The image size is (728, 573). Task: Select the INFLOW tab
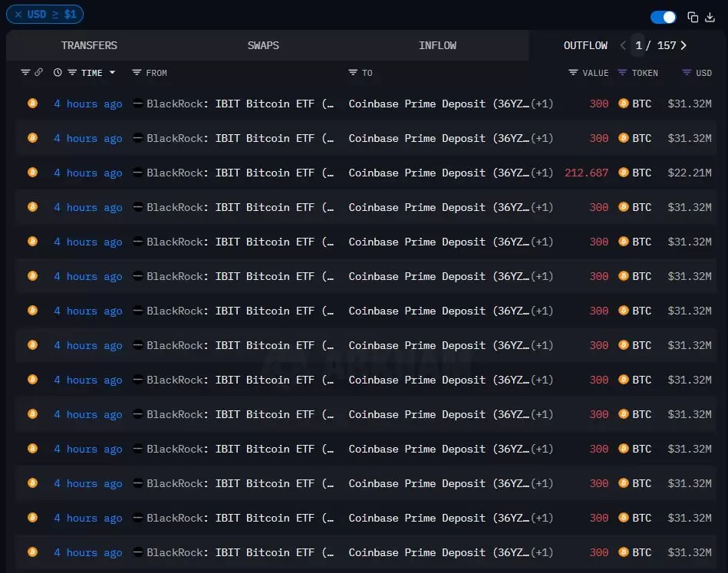click(x=437, y=45)
